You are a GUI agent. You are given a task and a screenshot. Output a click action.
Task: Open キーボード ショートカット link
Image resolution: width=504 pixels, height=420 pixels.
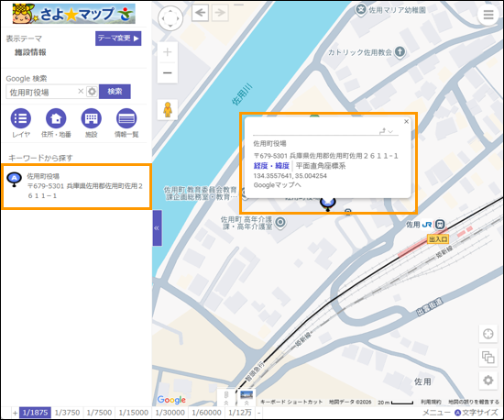291,402
